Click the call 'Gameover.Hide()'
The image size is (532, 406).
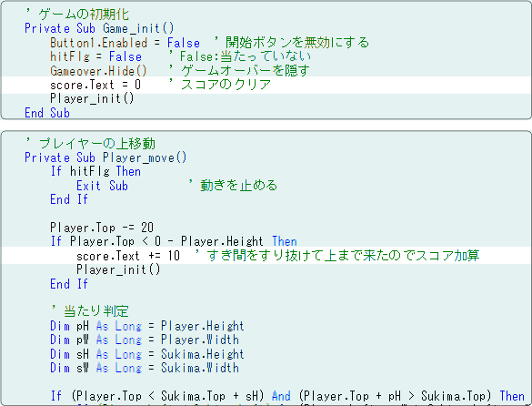(x=98, y=71)
